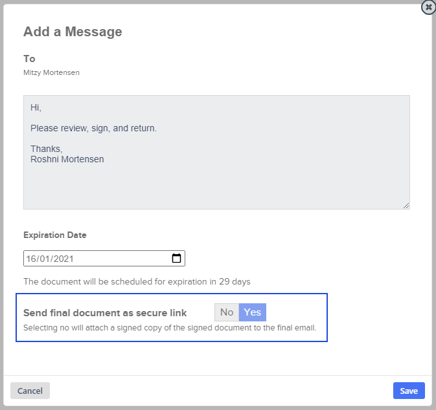Click the expiration in 29 days notice
The height and width of the screenshot is (410, 436).
137,282
